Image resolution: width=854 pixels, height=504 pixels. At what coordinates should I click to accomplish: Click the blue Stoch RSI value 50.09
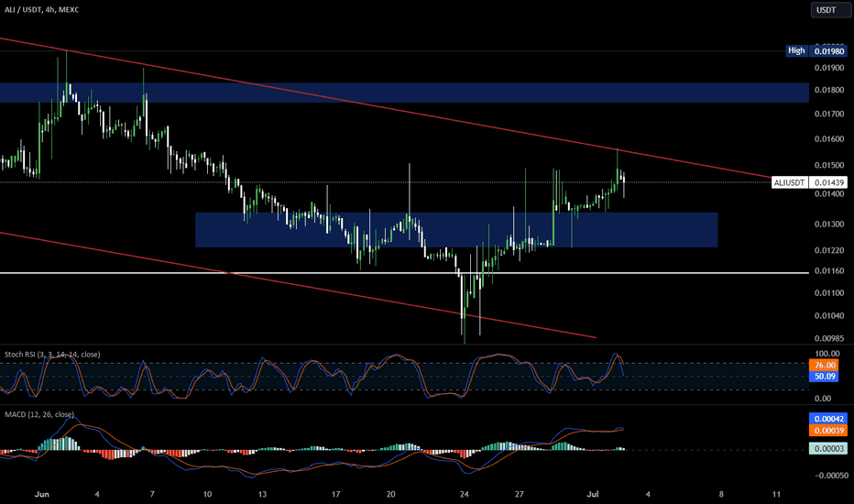[824, 377]
